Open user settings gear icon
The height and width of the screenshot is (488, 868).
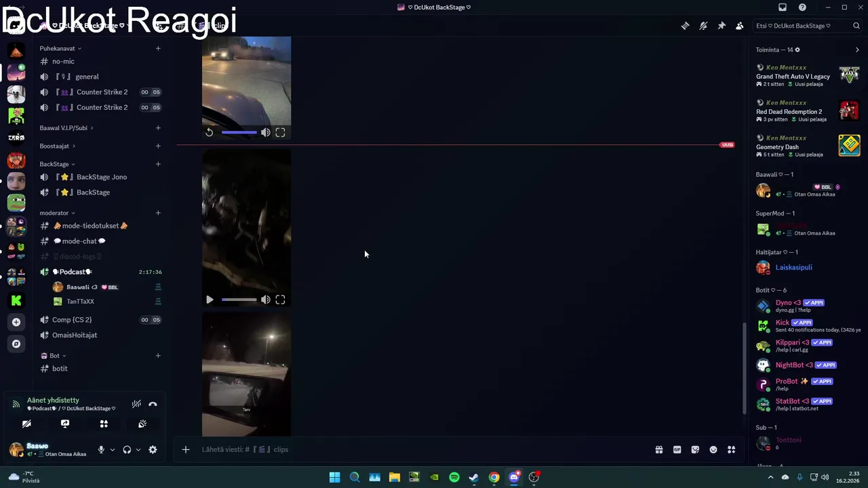pos(153,449)
